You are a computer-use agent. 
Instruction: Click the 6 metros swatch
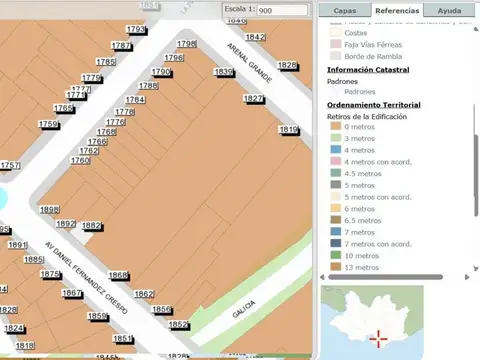[x=336, y=209]
